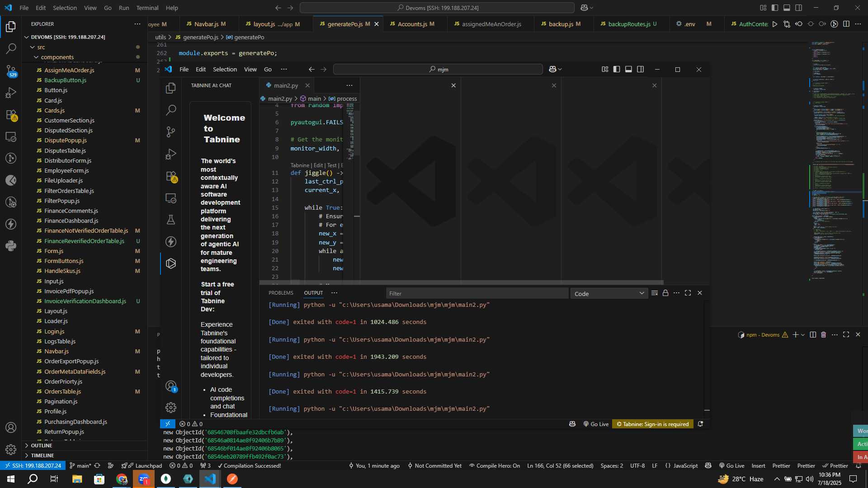Open Thunder Client lightning icon in mjm window
The width and height of the screenshot is (868, 488).
pos(171,242)
